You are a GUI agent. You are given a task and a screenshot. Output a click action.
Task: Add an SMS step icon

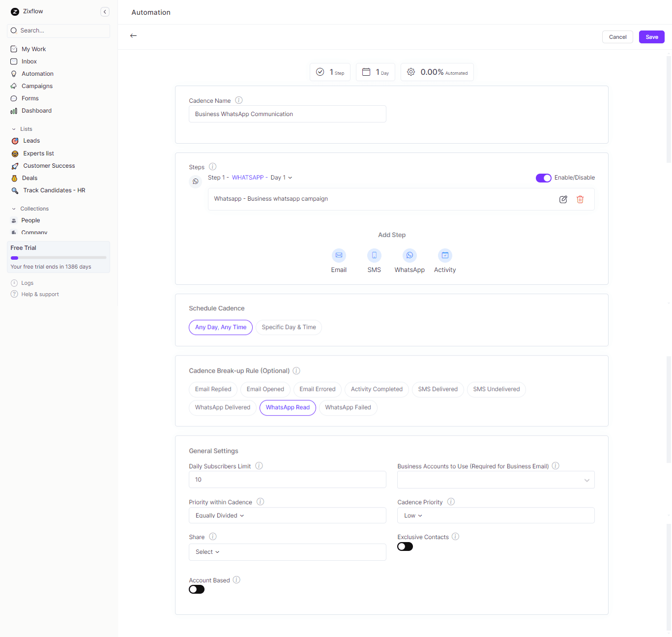click(x=374, y=255)
